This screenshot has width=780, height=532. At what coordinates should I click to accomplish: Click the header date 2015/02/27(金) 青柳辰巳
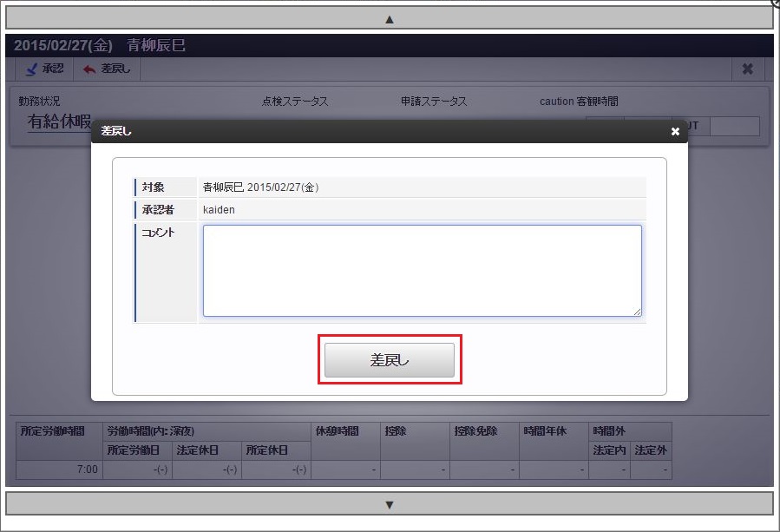(x=100, y=45)
